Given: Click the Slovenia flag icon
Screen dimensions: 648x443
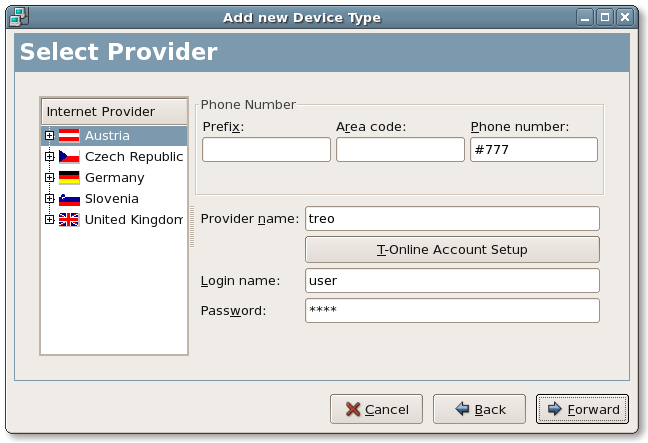Looking at the screenshot, I should pos(69,199).
